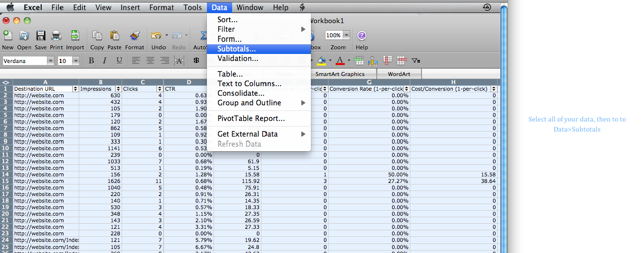Open Filter submenu in Data menu
The height and width of the screenshot is (253, 644).
(x=259, y=29)
